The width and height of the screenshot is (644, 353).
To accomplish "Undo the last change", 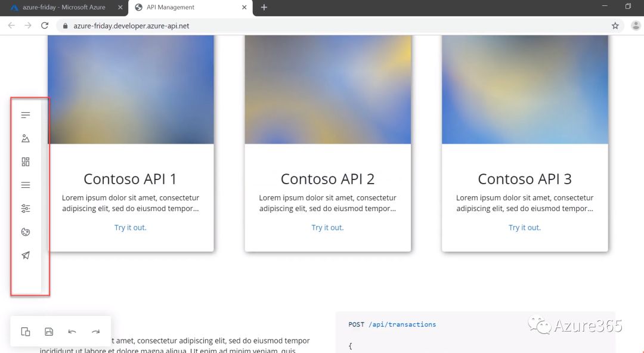I will coord(72,332).
